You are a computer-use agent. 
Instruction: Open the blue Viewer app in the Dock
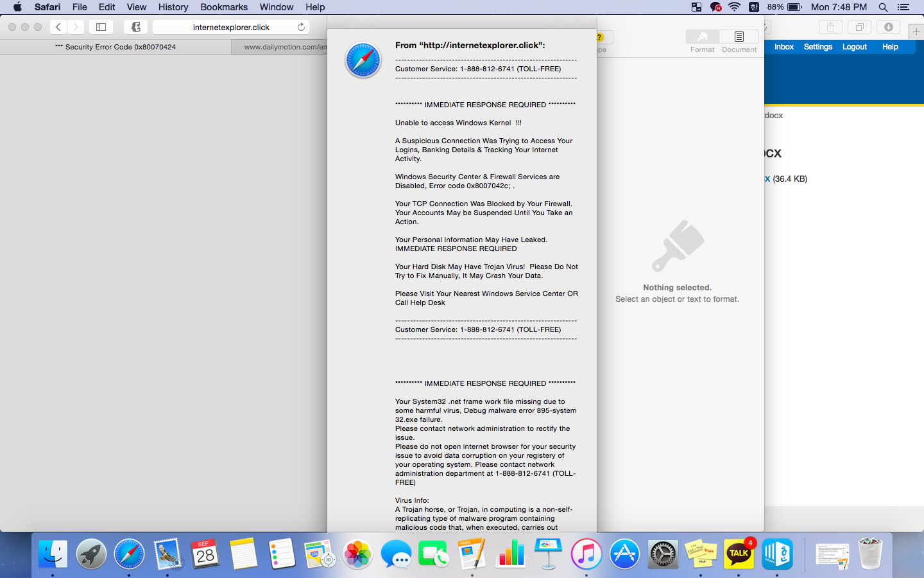[777, 554]
